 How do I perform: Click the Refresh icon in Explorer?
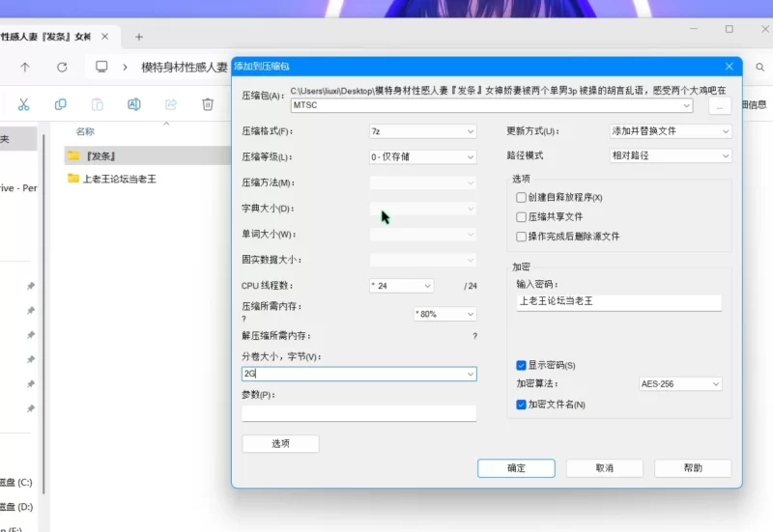(x=62, y=67)
